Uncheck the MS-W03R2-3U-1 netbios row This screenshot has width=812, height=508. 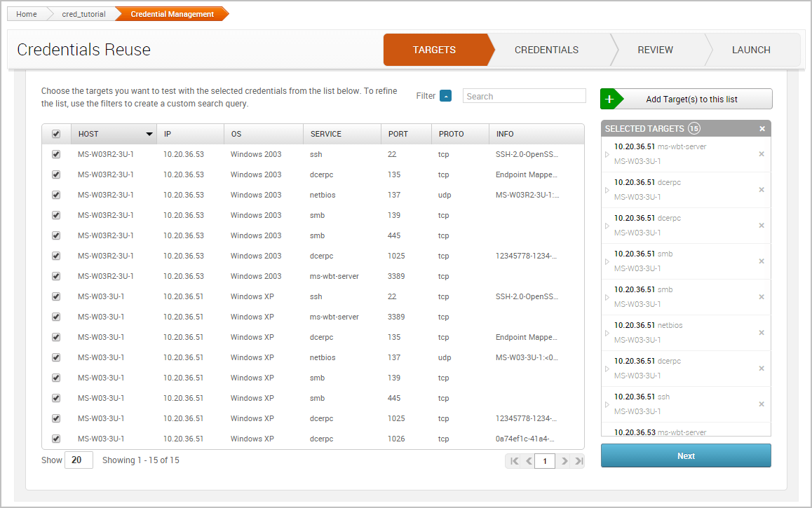point(56,195)
